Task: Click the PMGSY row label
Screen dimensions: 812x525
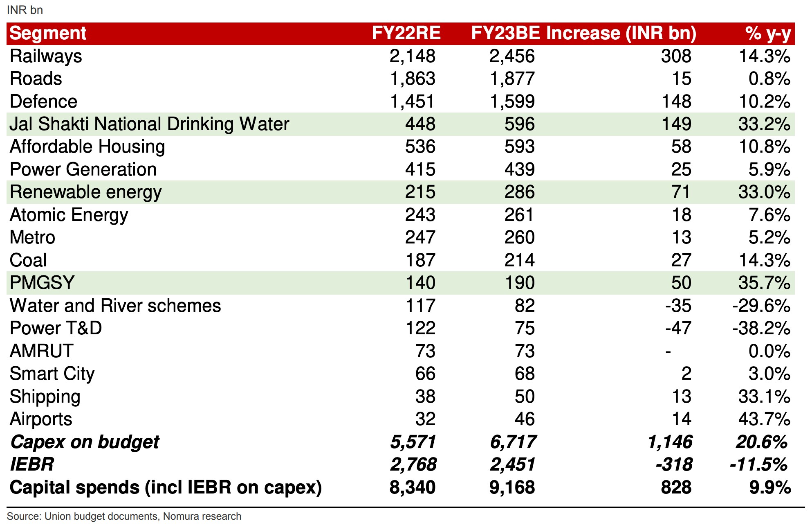Action: 42,283
